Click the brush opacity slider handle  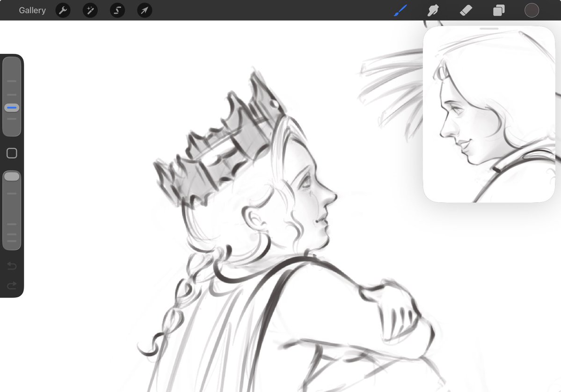coord(12,176)
